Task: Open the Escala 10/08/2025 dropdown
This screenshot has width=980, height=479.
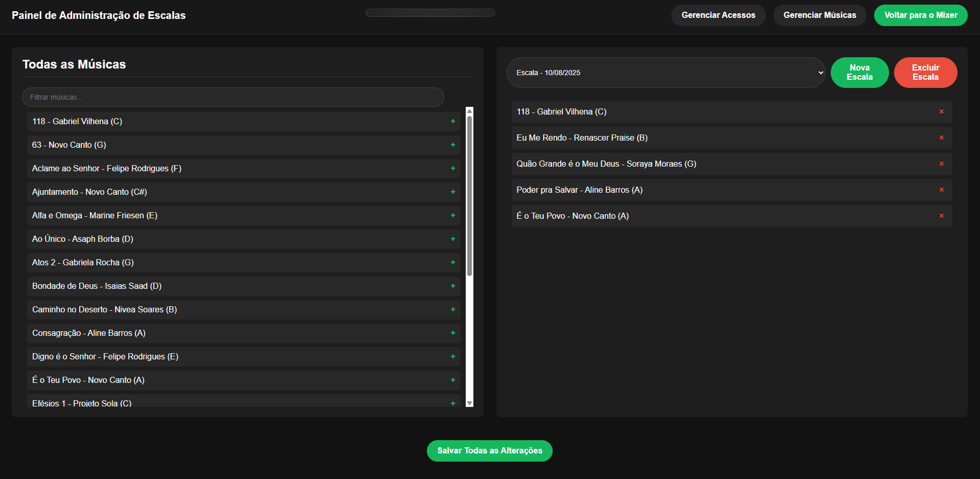Action: pos(665,73)
